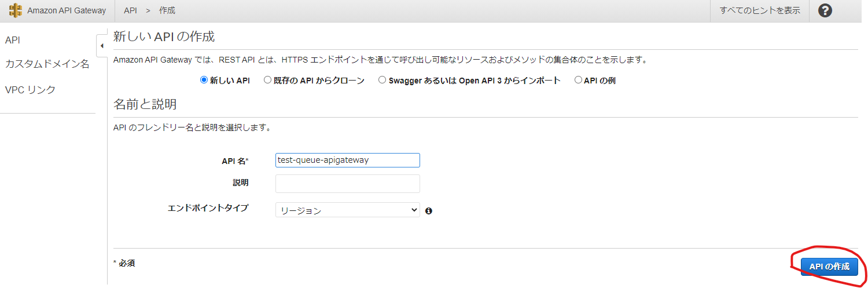Click the * 必須 note text

pyautogui.click(x=124, y=263)
